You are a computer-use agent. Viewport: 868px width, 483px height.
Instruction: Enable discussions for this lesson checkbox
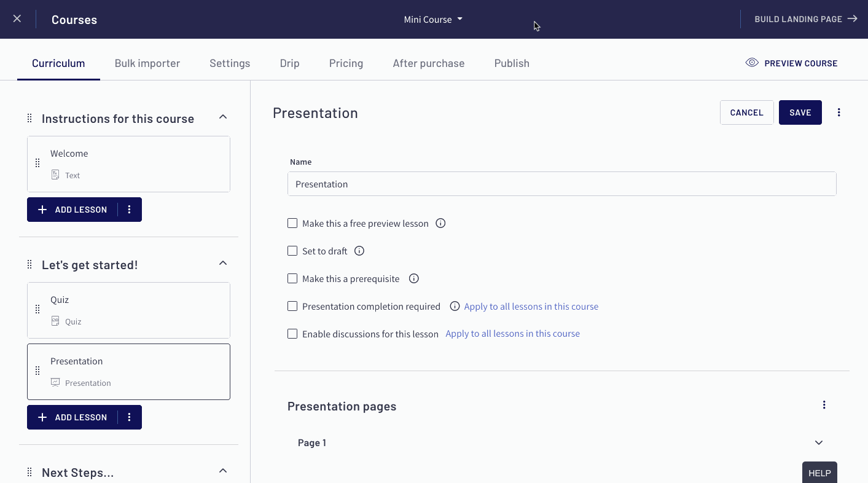pos(292,334)
